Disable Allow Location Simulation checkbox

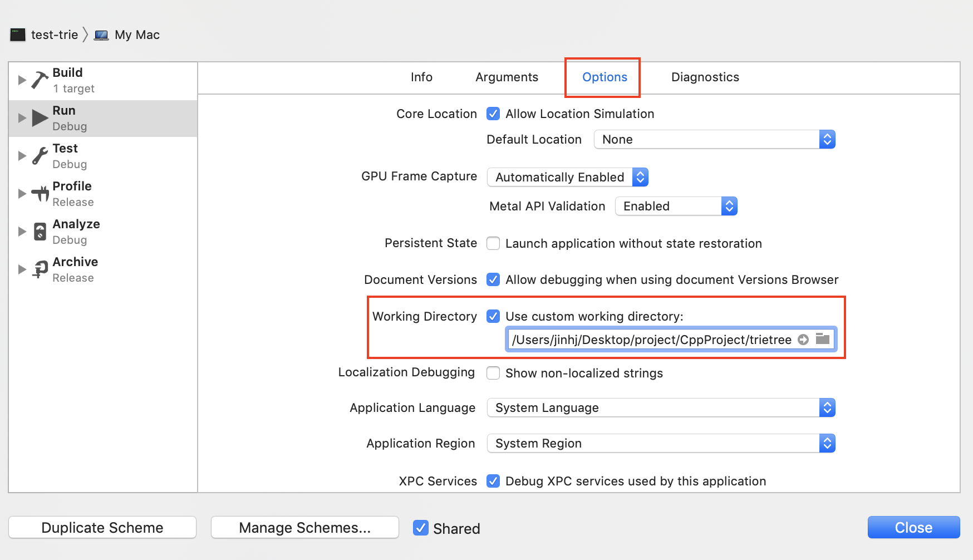point(493,114)
